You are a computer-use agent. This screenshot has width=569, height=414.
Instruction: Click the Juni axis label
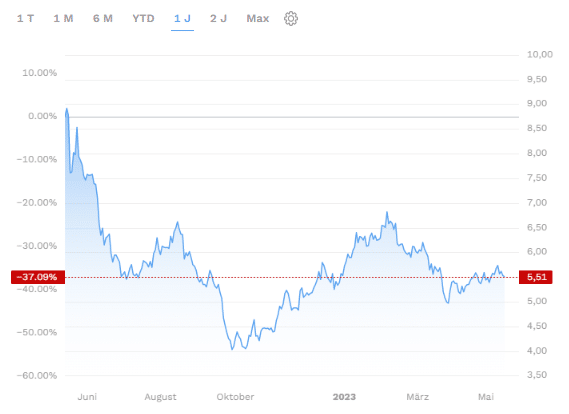coord(87,397)
